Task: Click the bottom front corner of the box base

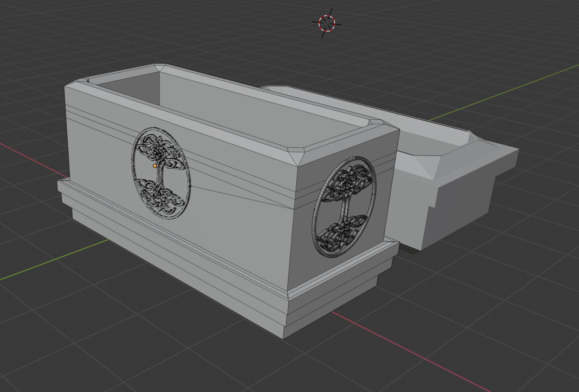Action: coord(284,337)
